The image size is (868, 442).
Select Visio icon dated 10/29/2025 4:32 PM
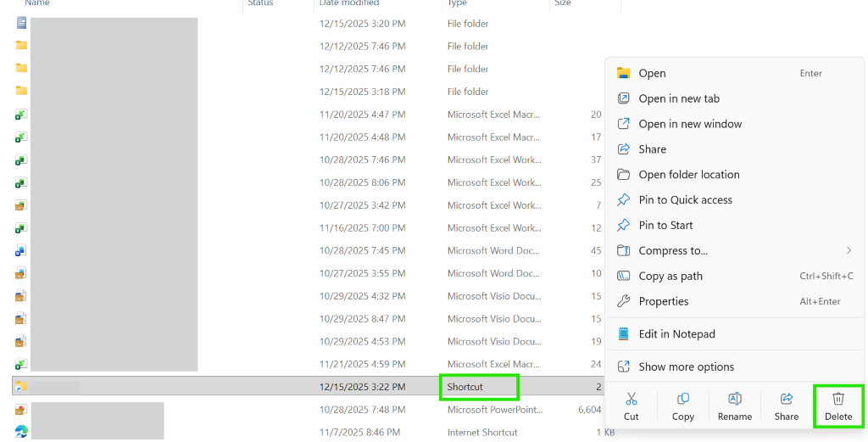21,296
